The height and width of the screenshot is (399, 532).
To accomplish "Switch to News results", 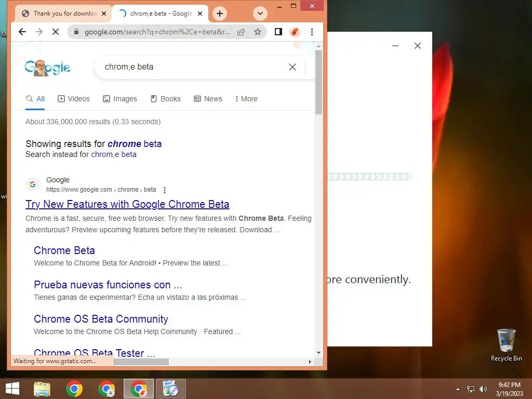I will [208, 99].
